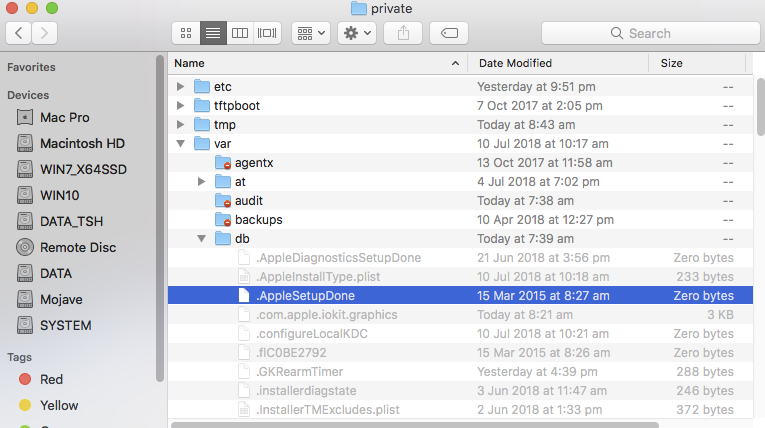Go back with the back arrow button
This screenshot has width=765, height=428.
coord(19,33)
